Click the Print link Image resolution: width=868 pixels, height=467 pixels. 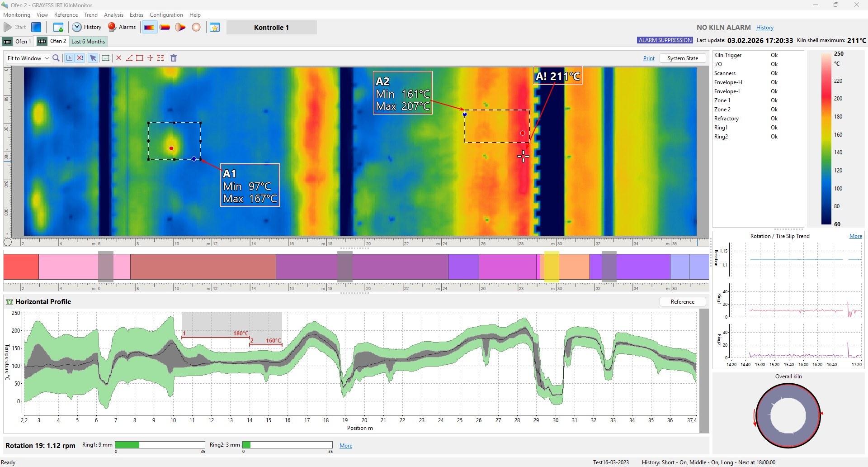coord(649,58)
